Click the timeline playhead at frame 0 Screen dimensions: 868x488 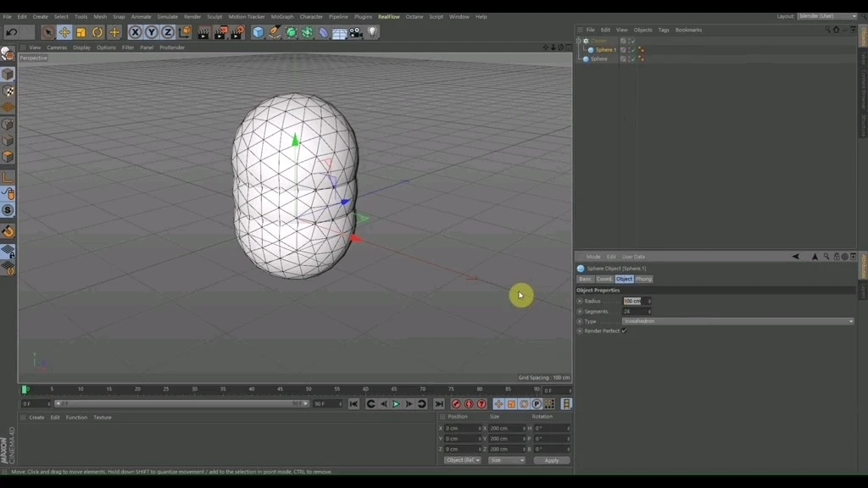click(25, 390)
